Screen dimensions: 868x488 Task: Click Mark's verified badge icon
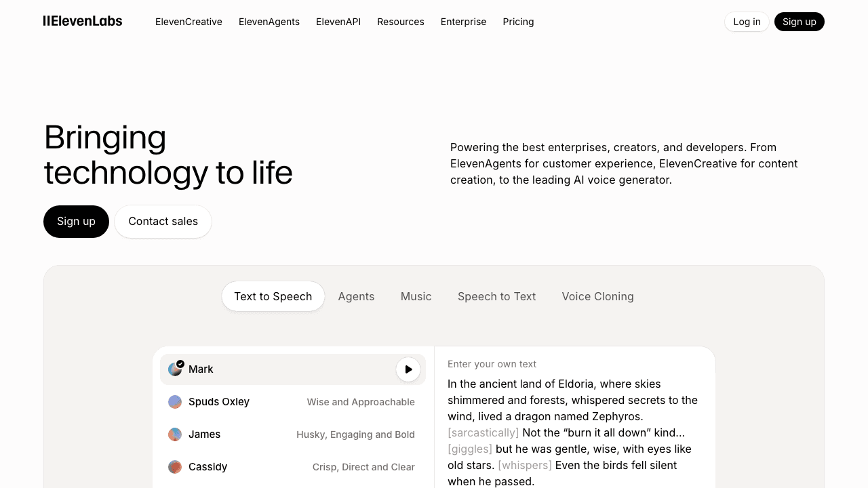pos(180,363)
